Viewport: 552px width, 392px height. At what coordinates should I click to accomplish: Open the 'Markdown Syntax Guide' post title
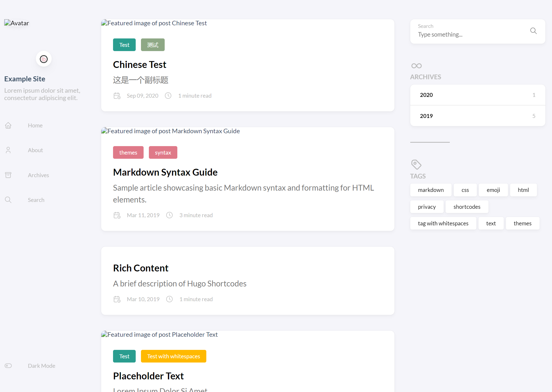tap(165, 172)
